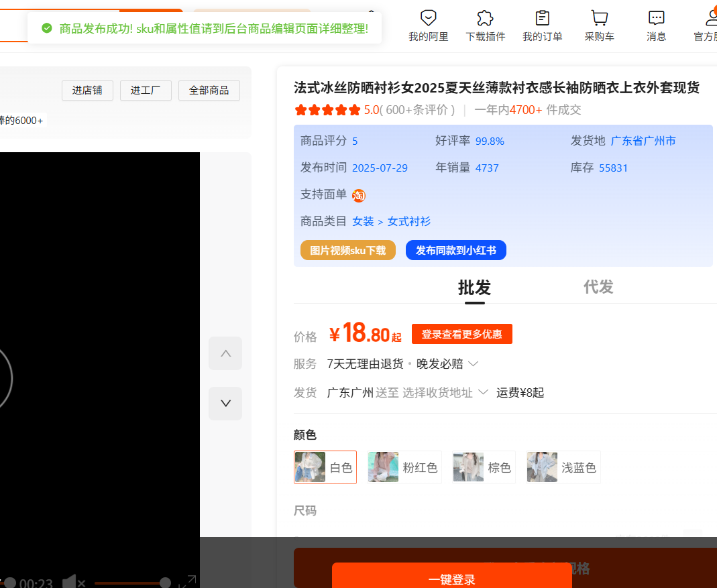The height and width of the screenshot is (588, 717).
Task: Select the 白色 color option
Action: pos(325,467)
